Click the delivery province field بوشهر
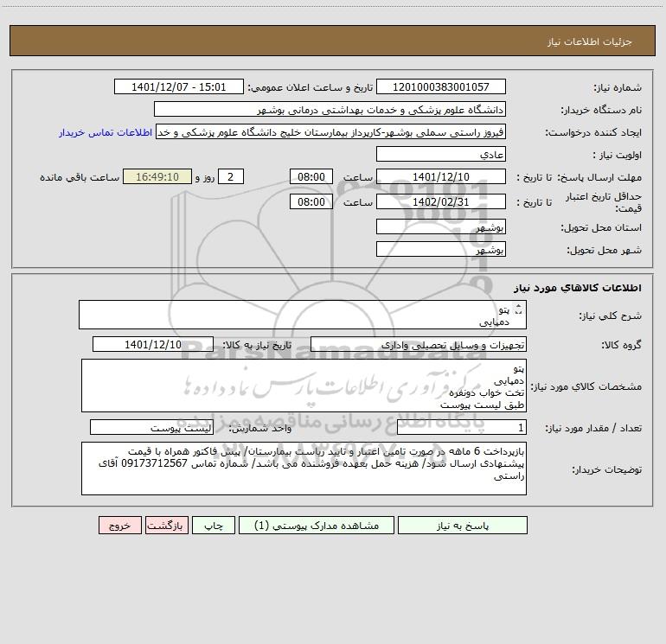Screen dimensions: 666x644 pyautogui.click(x=441, y=226)
